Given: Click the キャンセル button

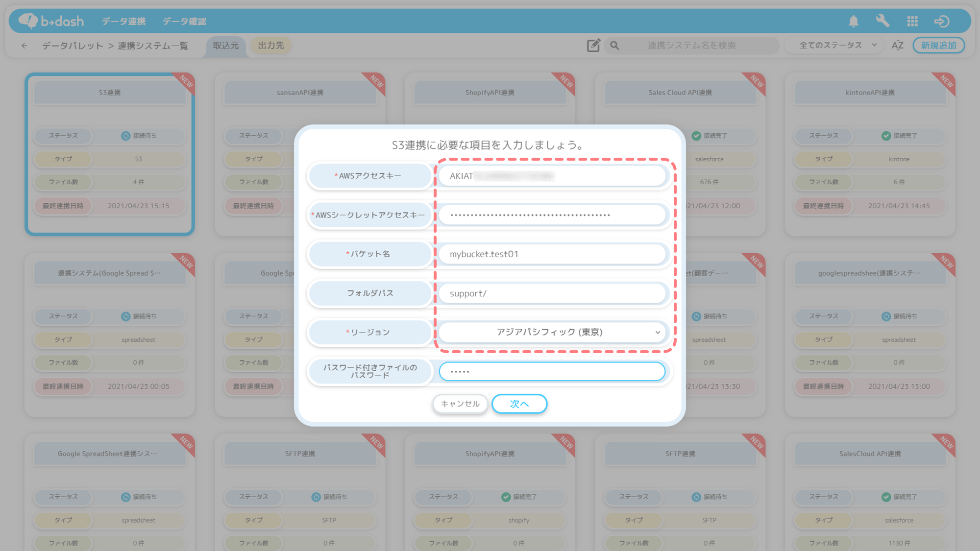Looking at the screenshot, I should (460, 404).
